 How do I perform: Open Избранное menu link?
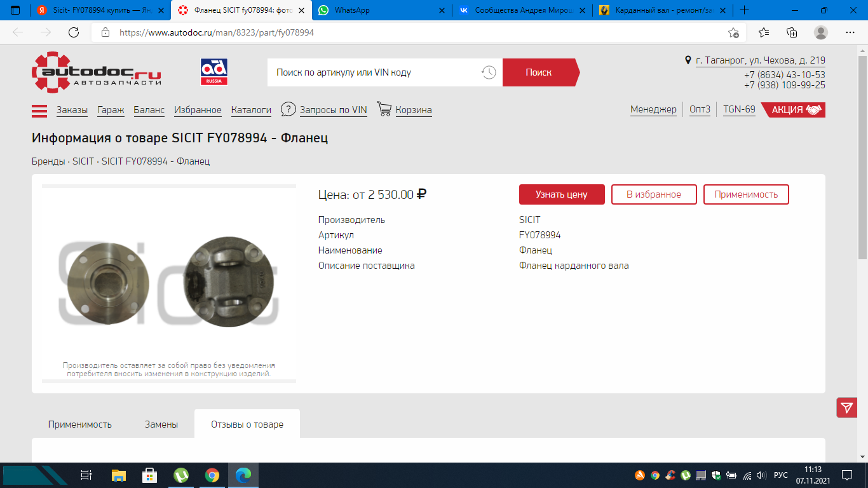[x=198, y=110]
